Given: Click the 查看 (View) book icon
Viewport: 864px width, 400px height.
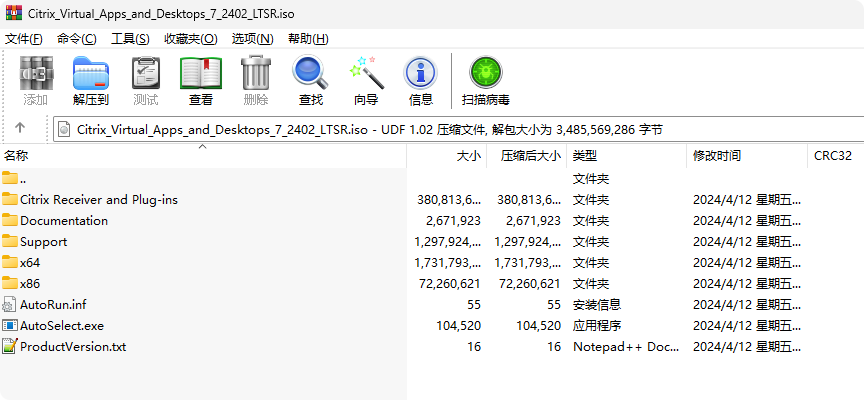Looking at the screenshot, I should [201, 73].
